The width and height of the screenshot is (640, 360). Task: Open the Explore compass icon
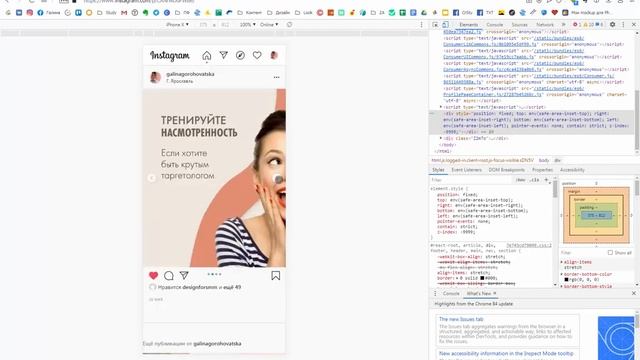240,55
